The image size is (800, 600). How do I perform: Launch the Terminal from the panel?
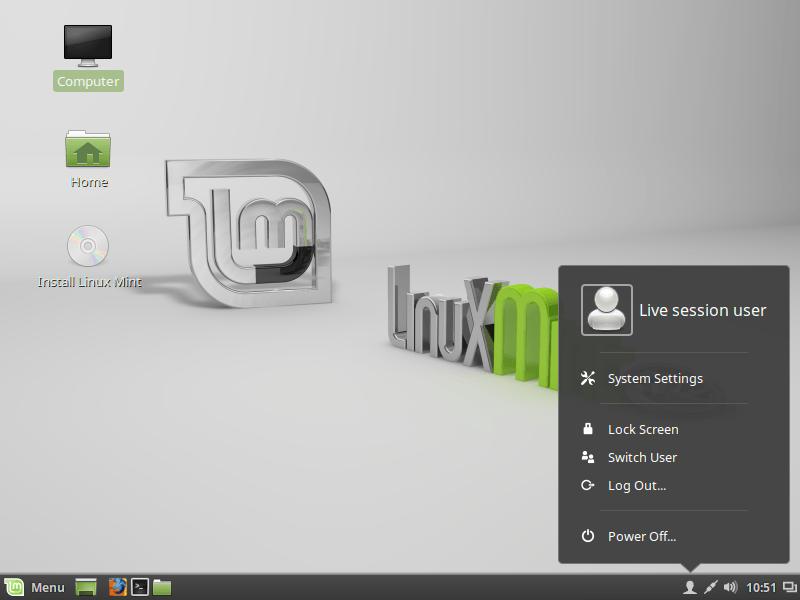click(140, 587)
